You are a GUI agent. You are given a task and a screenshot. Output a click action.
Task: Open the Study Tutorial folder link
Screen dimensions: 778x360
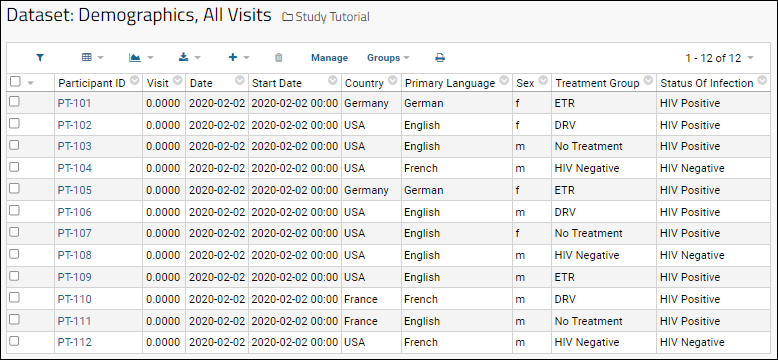point(332,17)
